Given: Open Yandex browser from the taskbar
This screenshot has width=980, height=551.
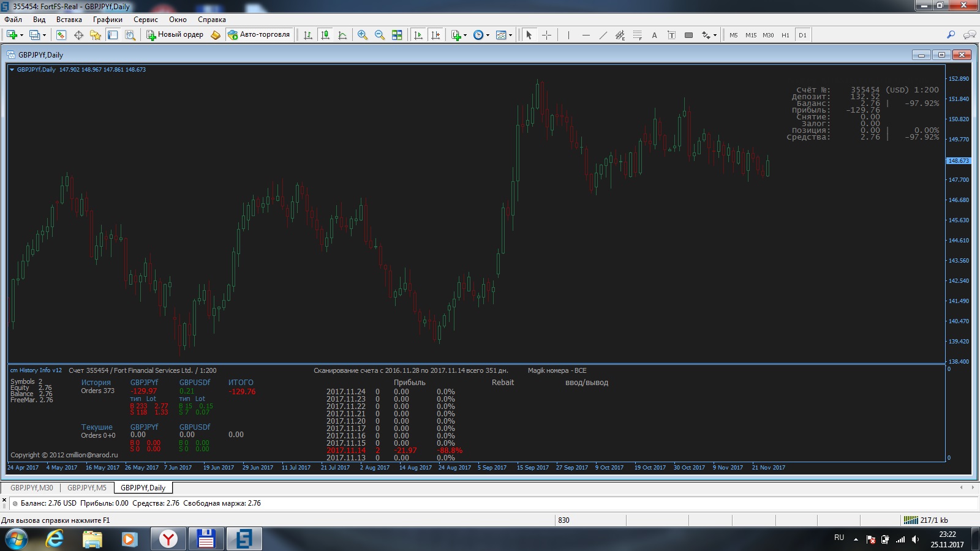Looking at the screenshot, I should click(x=168, y=539).
